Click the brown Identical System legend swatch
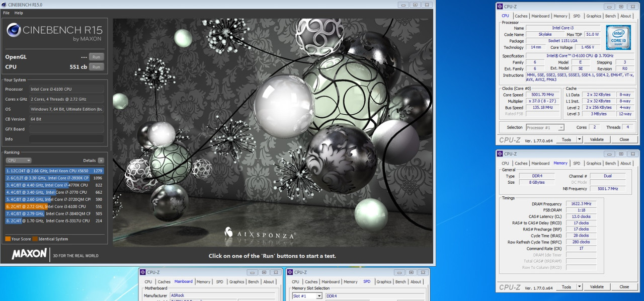The image size is (644, 301). [x=35, y=239]
